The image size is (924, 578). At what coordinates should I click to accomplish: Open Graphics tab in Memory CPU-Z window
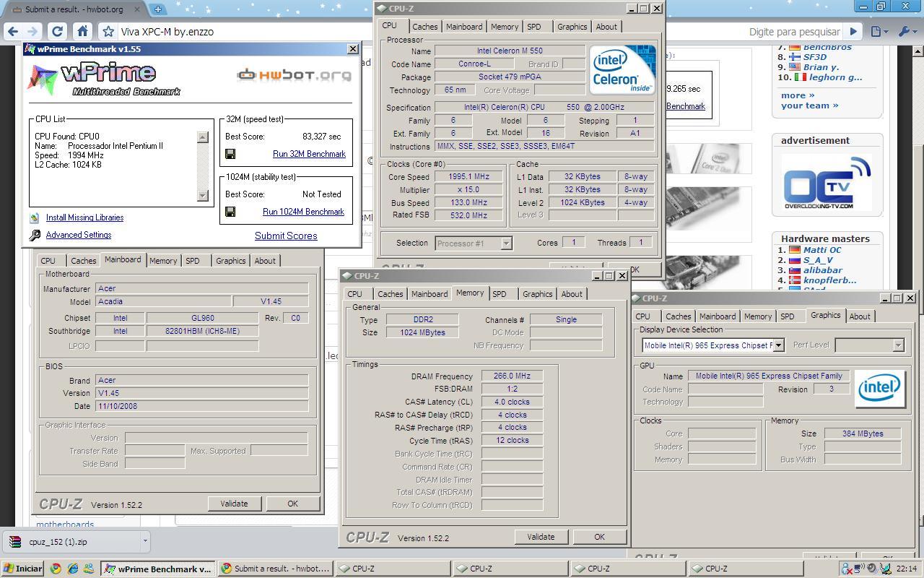click(537, 294)
